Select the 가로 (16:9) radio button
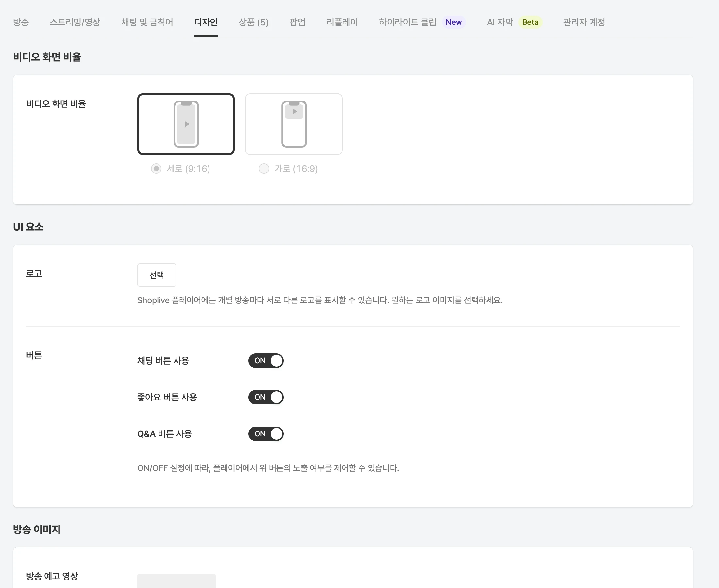 [264, 168]
